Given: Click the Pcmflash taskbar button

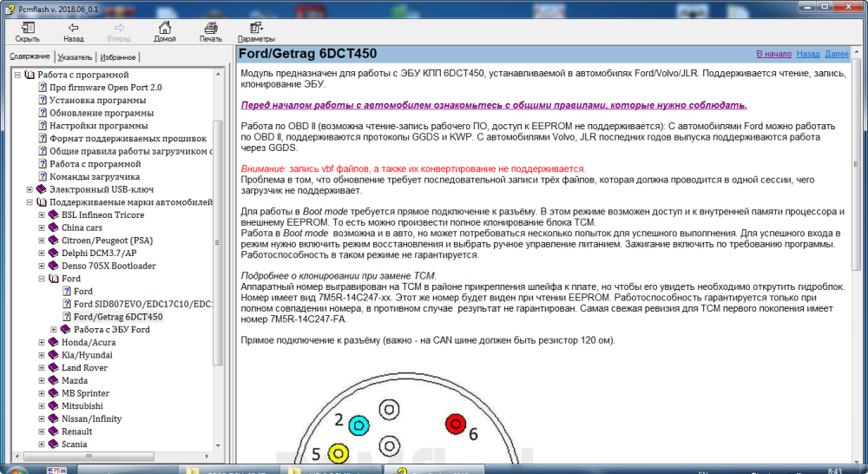Looking at the screenshot, I should click(433, 471).
